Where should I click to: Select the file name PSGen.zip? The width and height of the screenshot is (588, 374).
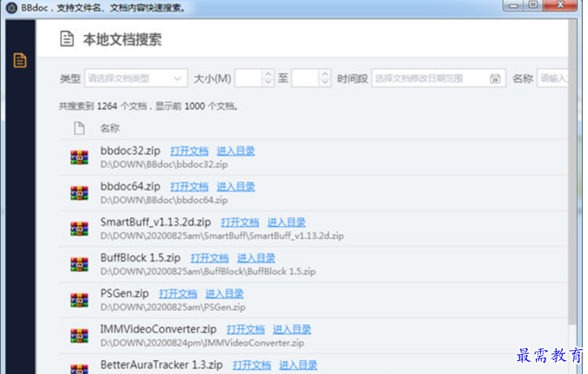tap(125, 293)
